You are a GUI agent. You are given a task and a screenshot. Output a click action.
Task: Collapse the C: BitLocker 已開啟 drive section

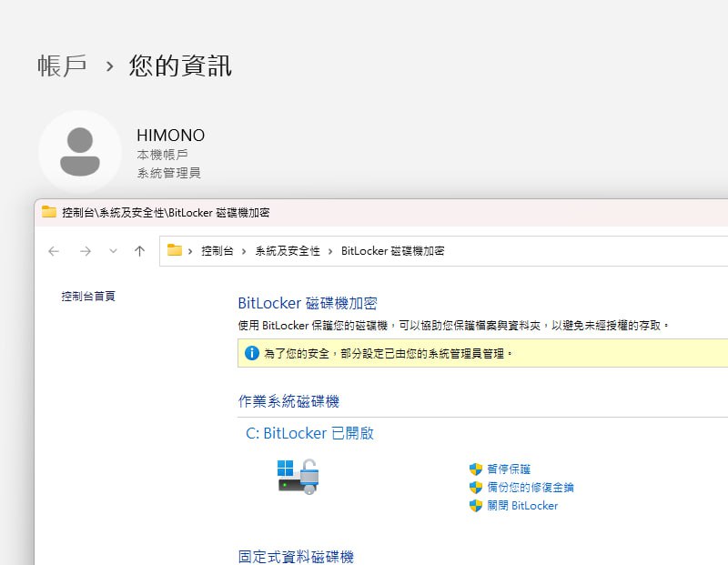(x=309, y=434)
